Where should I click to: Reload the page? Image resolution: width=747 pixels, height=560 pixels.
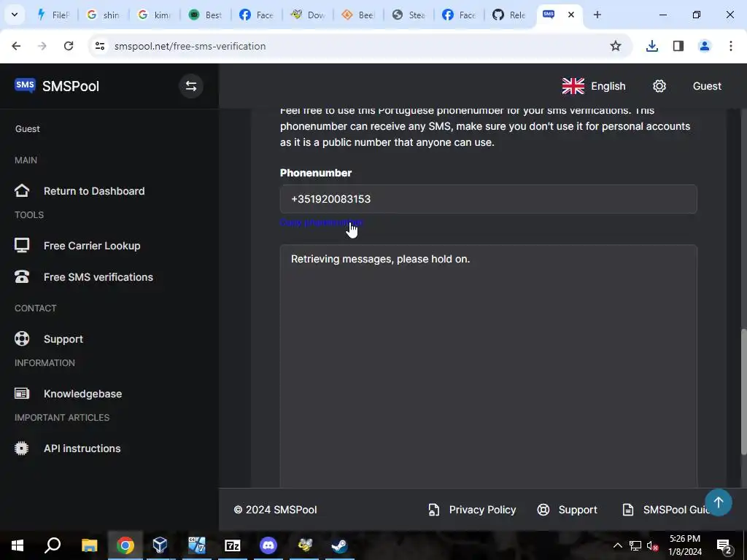pyautogui.click(x=69, y=46)
